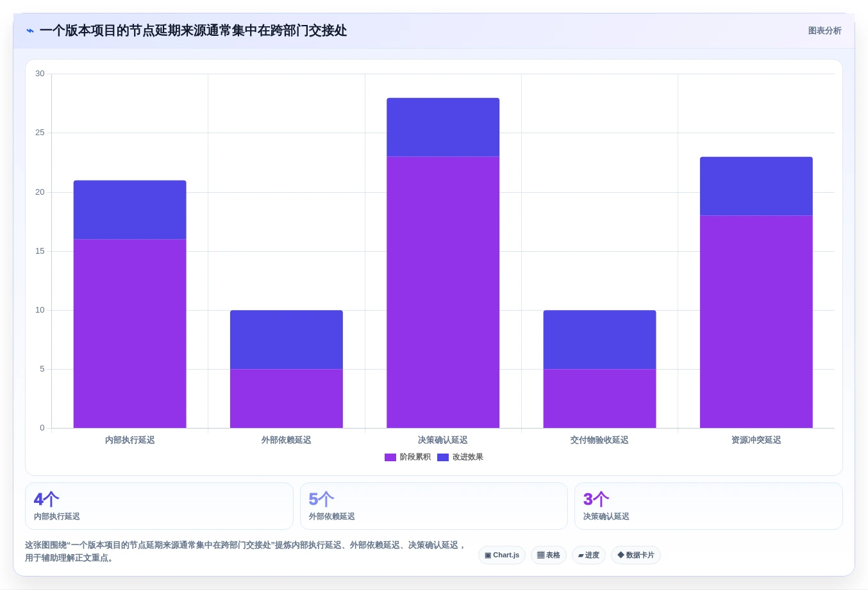Click the 内部执行延迟 x-axis label
Image resolution: width=868 pixels, height=590 pixels.
tap(130, 440)
